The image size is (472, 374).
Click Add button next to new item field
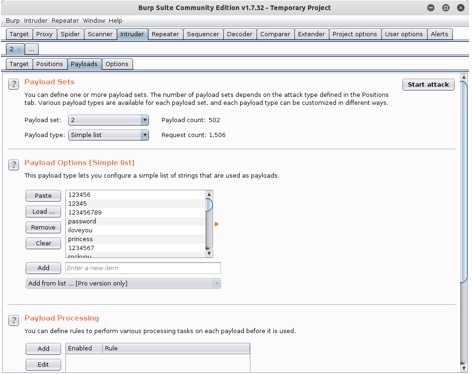pos(43,268)
